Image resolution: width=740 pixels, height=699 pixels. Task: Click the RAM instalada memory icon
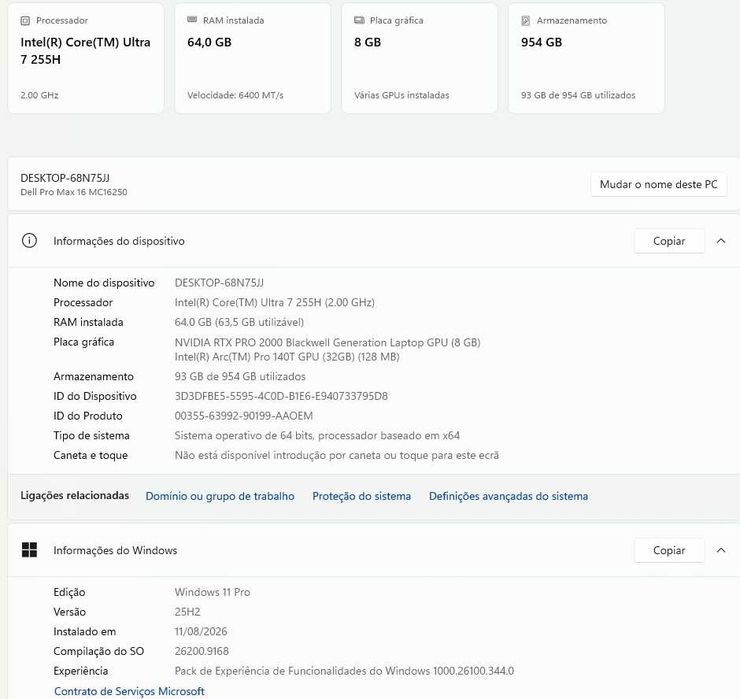tap(192, 20)
